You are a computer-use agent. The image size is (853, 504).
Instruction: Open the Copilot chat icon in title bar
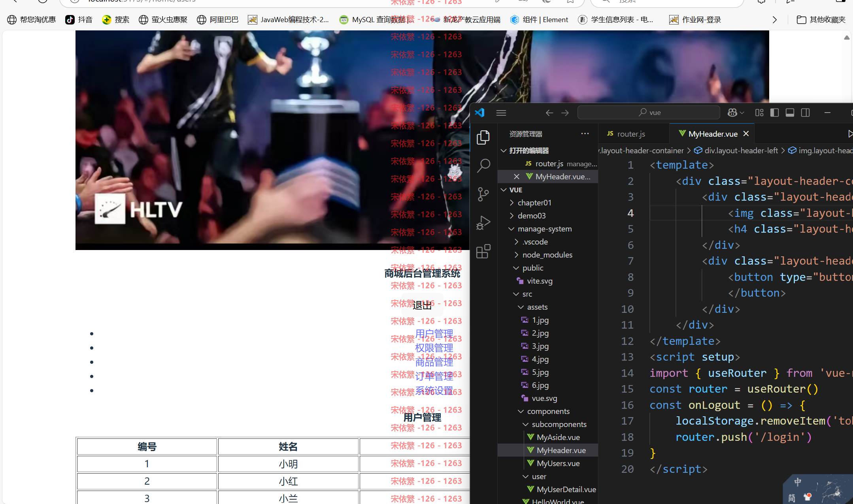[x=732, y=113]
